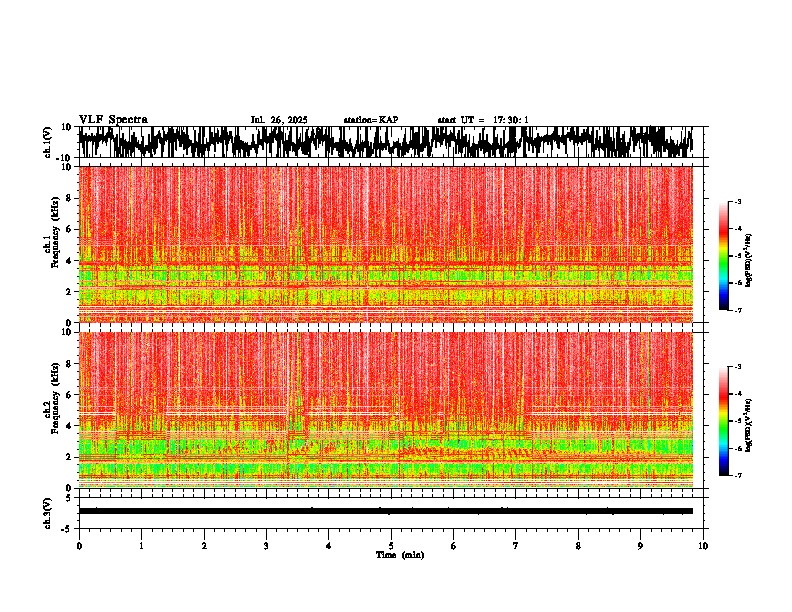
Task: Select the date text "Jul. 26, 2025"
Action: (279, 120)
